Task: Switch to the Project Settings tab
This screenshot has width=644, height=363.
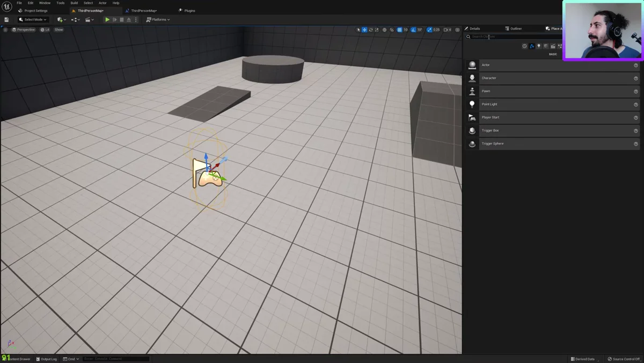Action: click(33, 11)
